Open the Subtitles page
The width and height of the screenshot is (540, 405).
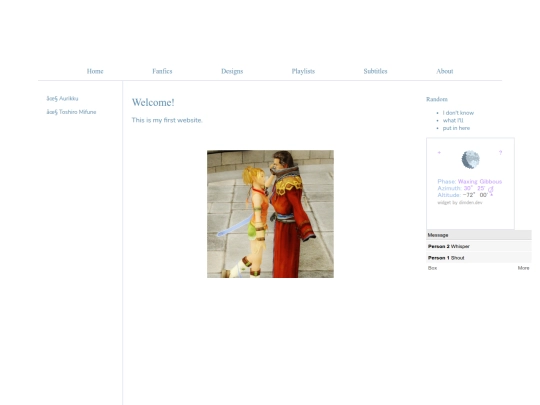coord(375,71)
